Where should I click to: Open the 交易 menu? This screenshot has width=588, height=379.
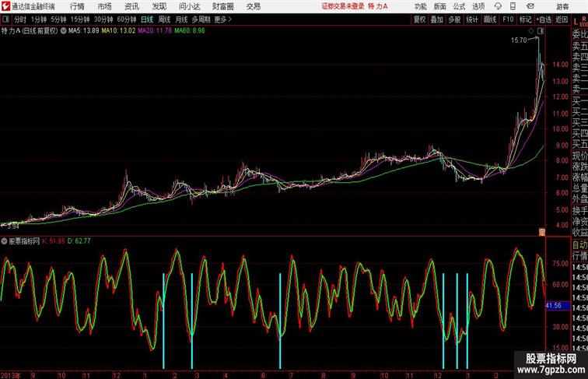click(254, 6)
